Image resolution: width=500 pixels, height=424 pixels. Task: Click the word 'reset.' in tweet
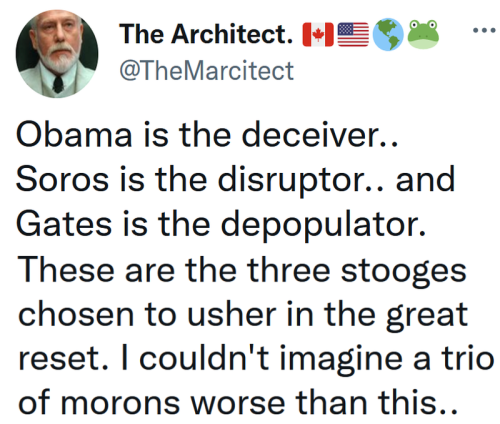coord(63,359)
